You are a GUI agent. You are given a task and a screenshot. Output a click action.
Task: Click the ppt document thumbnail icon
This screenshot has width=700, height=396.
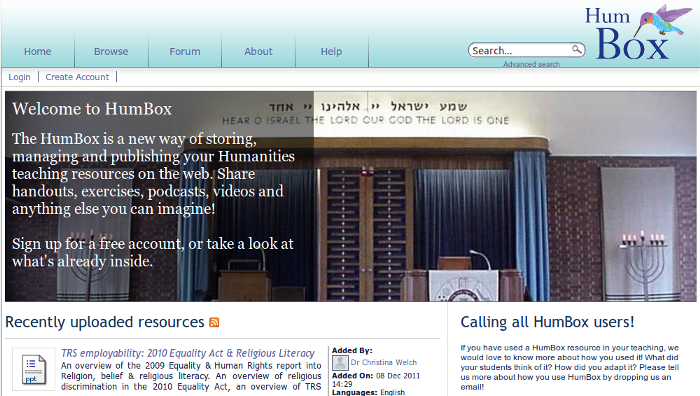click(x=34, y=369)
